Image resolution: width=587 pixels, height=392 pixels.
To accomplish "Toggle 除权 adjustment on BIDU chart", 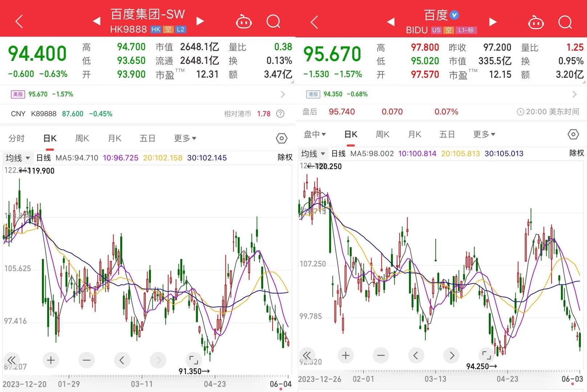I will tap(576, 153).
